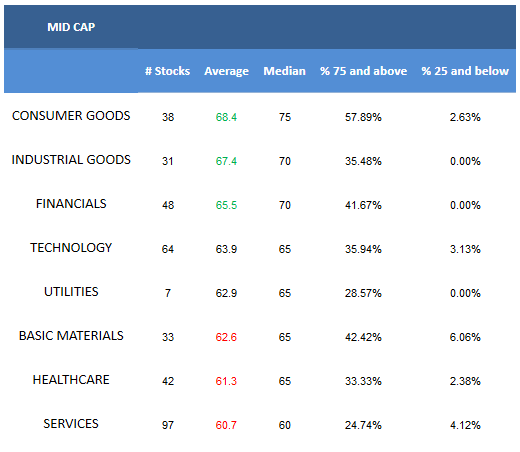Select the FINANCIALS row label
Image resolution: width=520 pixels, height=452 pixels.
click(x=71, y=204)
